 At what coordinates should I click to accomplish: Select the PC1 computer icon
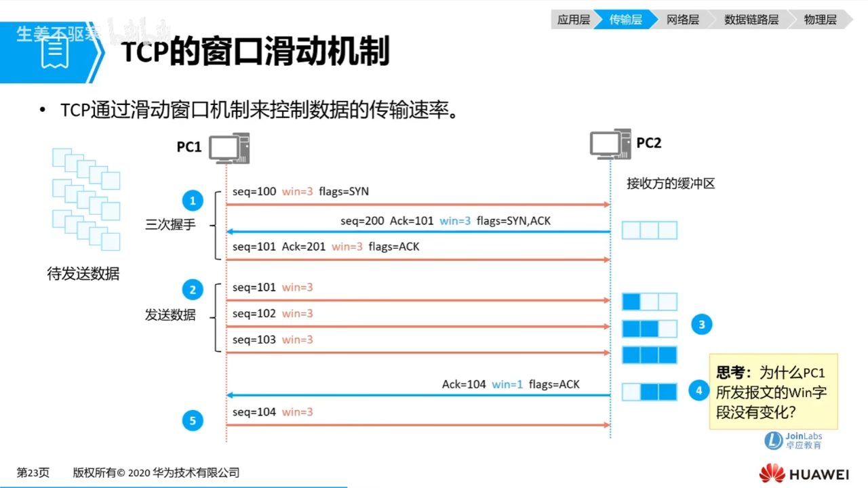(229, 148)
